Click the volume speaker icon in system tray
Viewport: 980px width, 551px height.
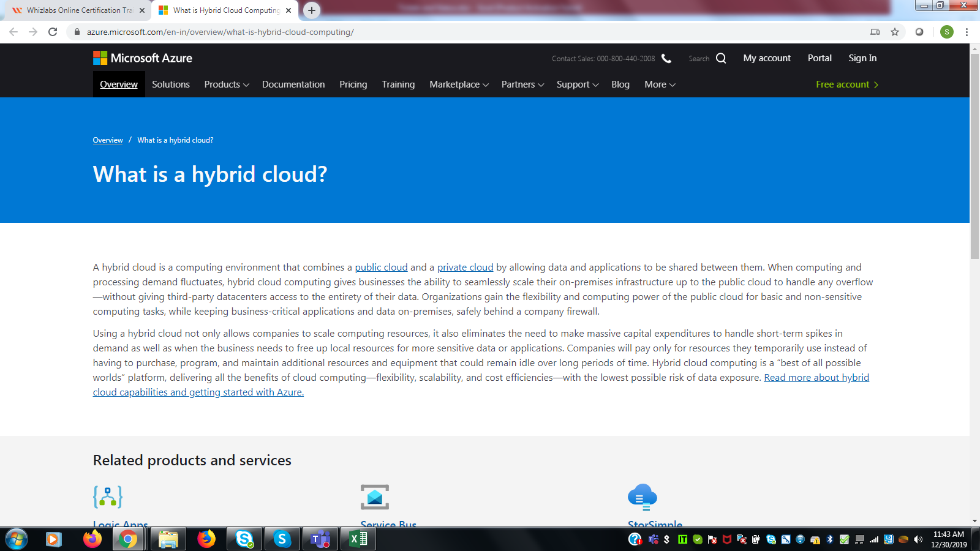[918, 539]
